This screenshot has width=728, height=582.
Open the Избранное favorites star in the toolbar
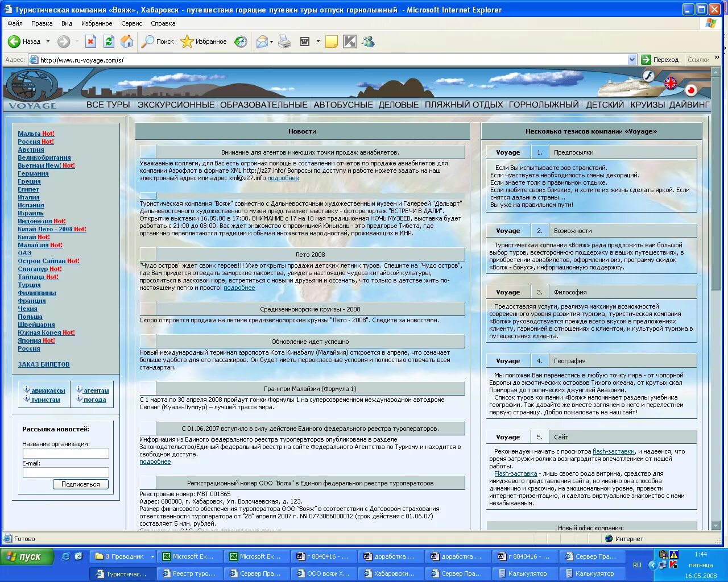point(204,41)
